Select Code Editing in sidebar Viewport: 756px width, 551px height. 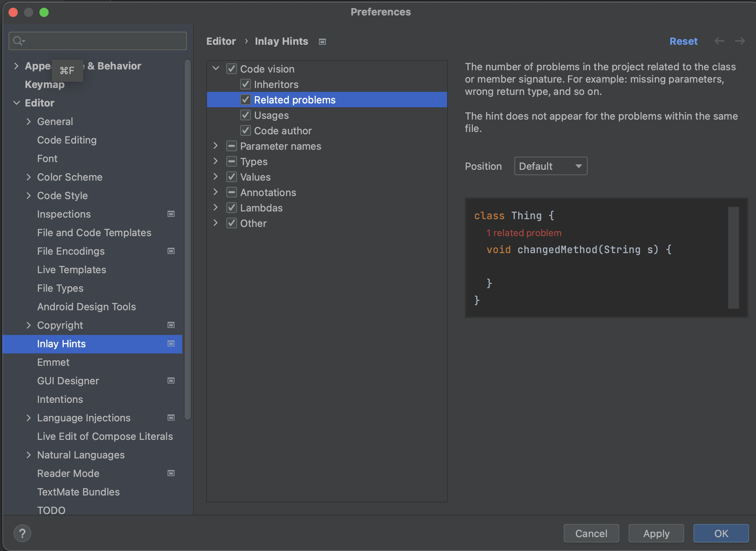tap(67, 140)
